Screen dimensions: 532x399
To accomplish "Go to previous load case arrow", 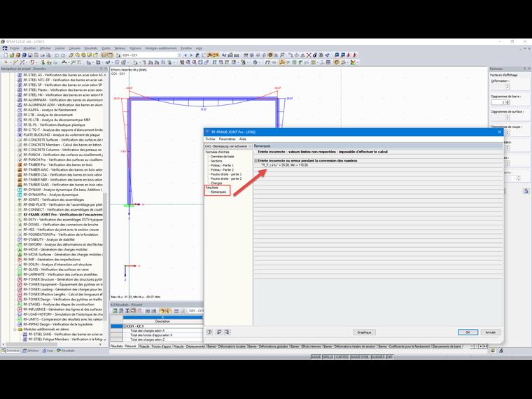I will (x=185, y=55).
